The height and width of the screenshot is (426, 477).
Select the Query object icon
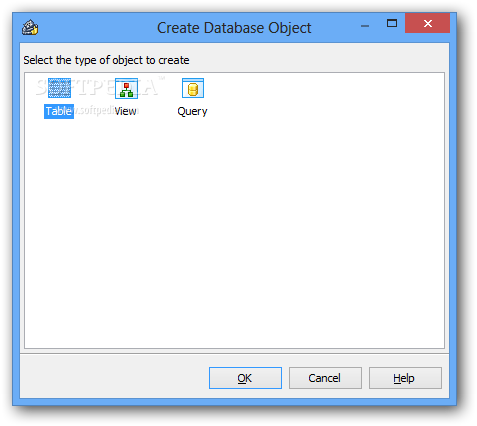coord(193,88)
